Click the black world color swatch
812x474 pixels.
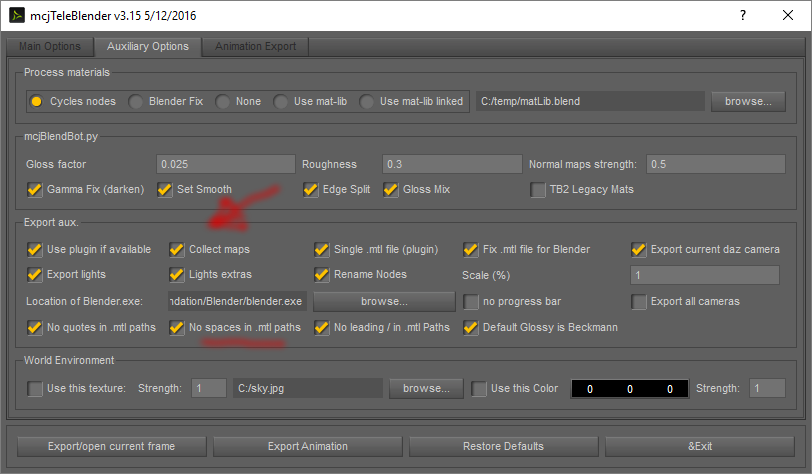point(629,388)
